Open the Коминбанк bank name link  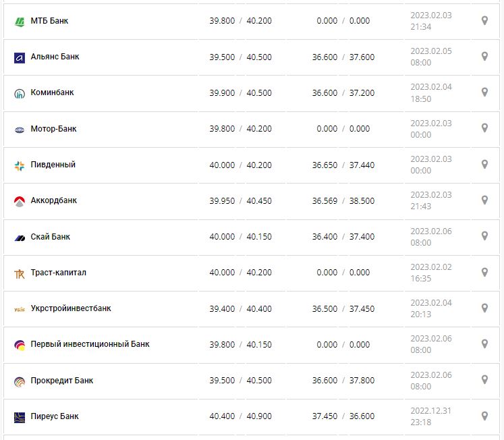click(52, 92)
